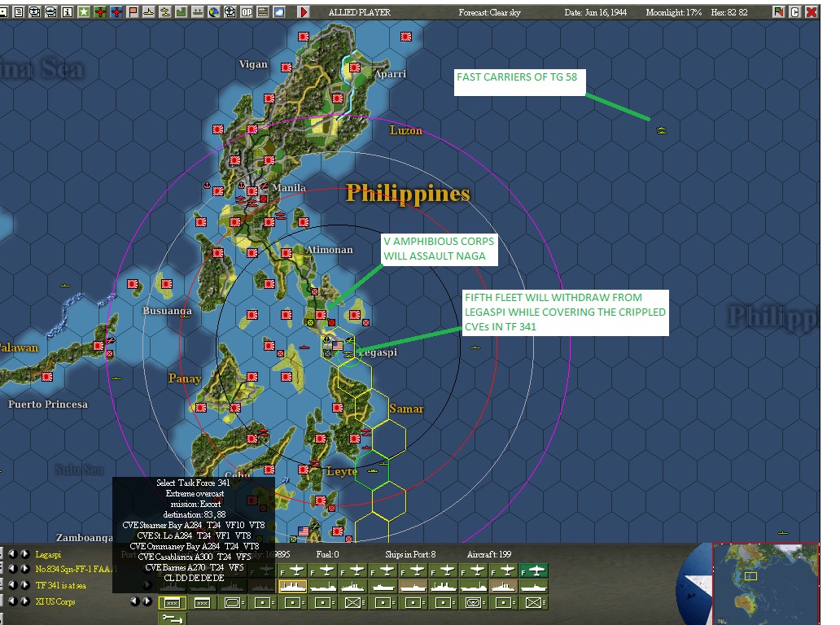Select the armored oval unit icon
Screen dimensions: 840x625
coord(233,603)
